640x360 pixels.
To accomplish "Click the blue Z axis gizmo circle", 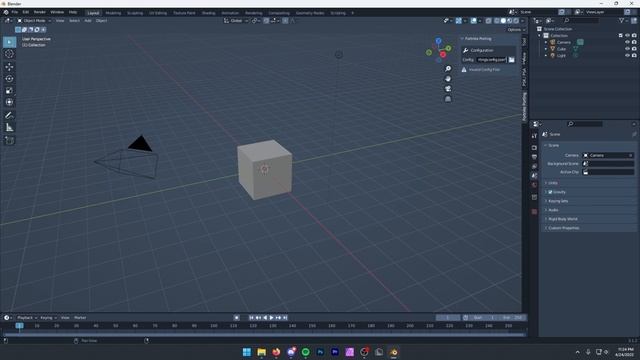I will pyautogui.click(x=438, y=41).
